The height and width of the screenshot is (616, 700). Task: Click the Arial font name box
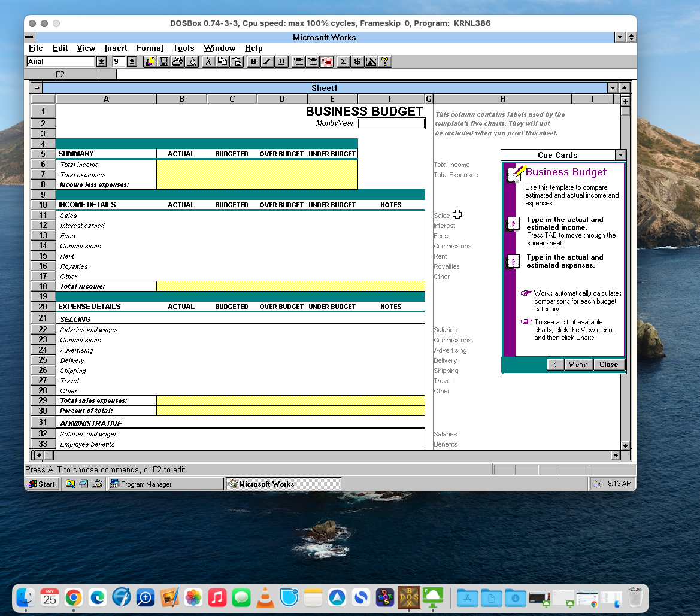coord(60,62)
